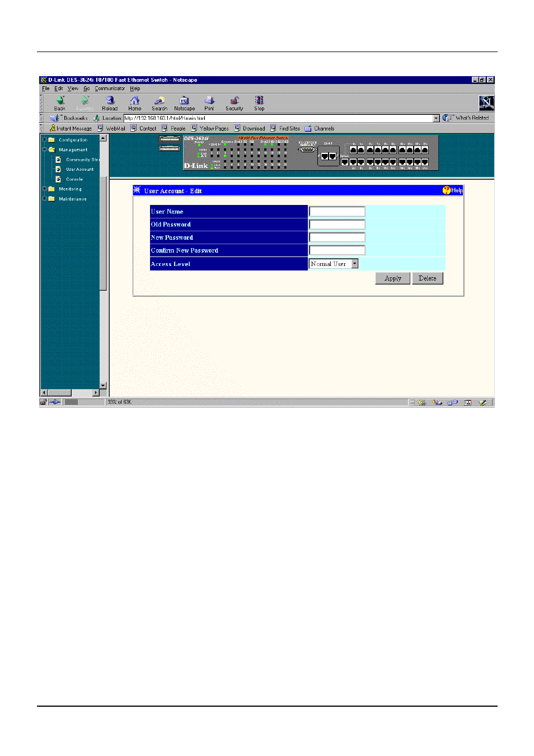Click the What's Related icon
Viewport: 534px width, 756px height.
[447, 118]
